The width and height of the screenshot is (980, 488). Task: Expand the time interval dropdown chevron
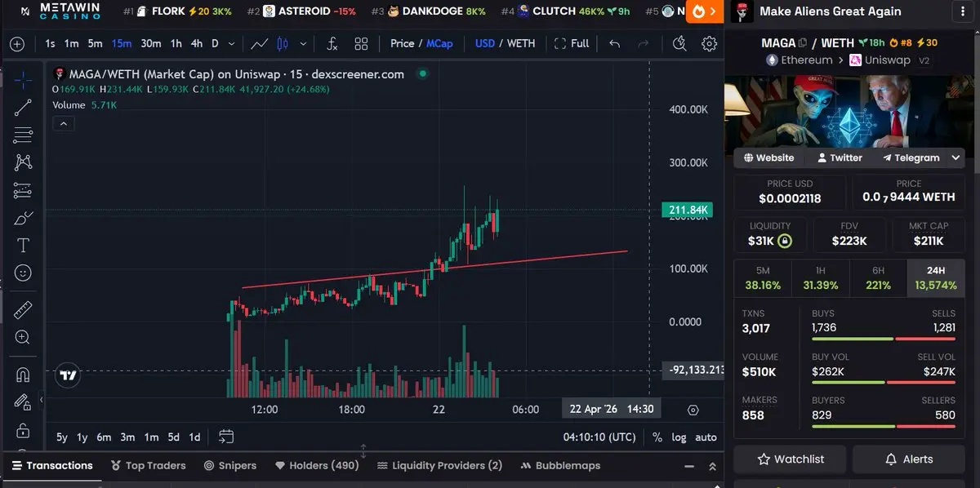[232, 43]
